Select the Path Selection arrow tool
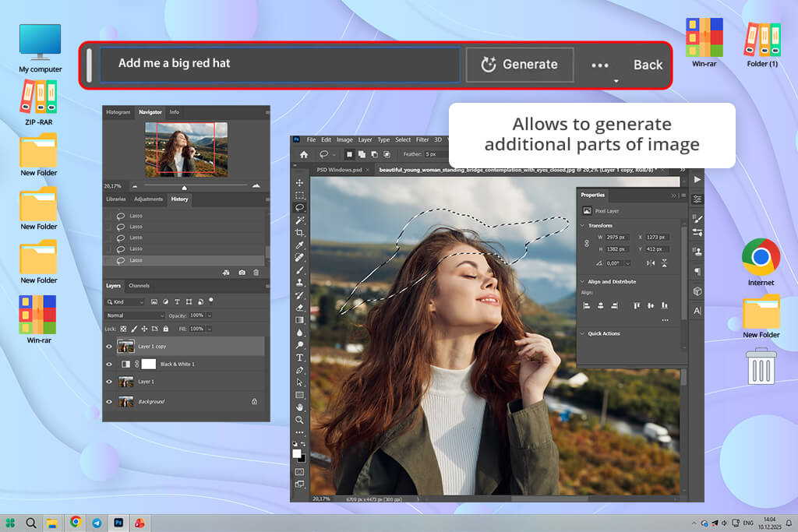Screen dimensions: 798x532 (299, 382)
